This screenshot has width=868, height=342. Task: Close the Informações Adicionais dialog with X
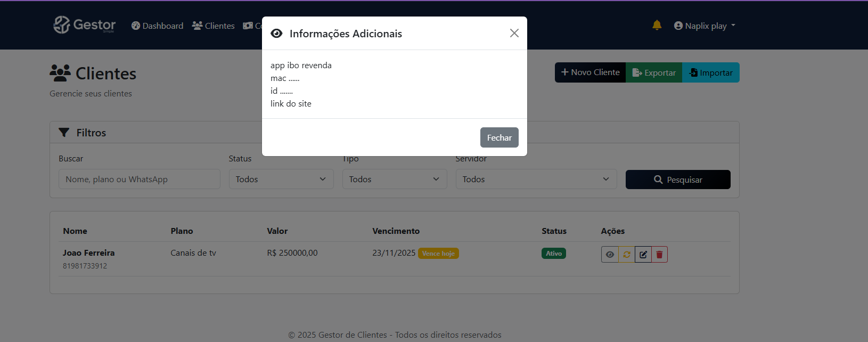(514, 33)
